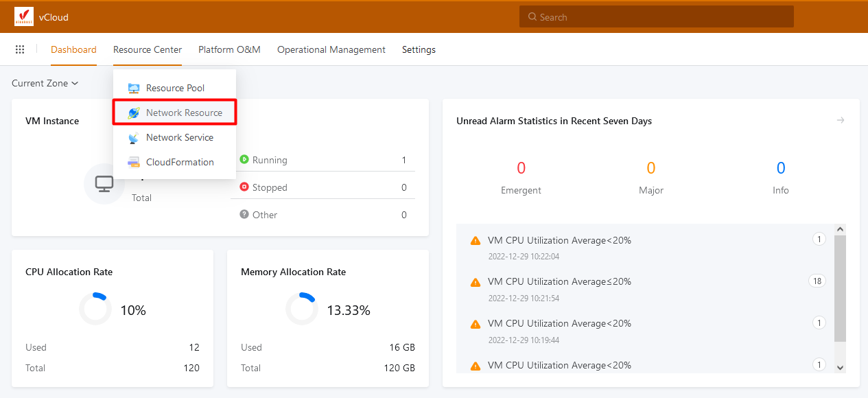The image size is (868, 398).
Task: Click the vCloud logo icon
Action: [x=24, y=16]
